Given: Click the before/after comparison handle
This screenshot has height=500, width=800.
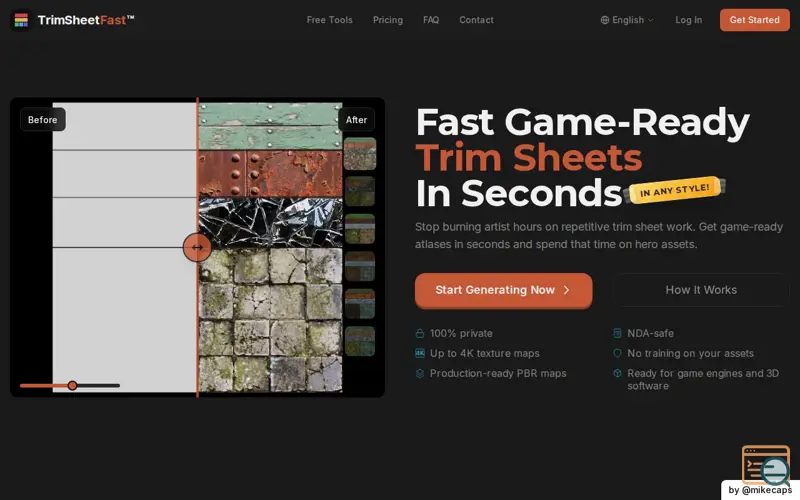Looking at the screenshot, I should click(x=197, y=247).
